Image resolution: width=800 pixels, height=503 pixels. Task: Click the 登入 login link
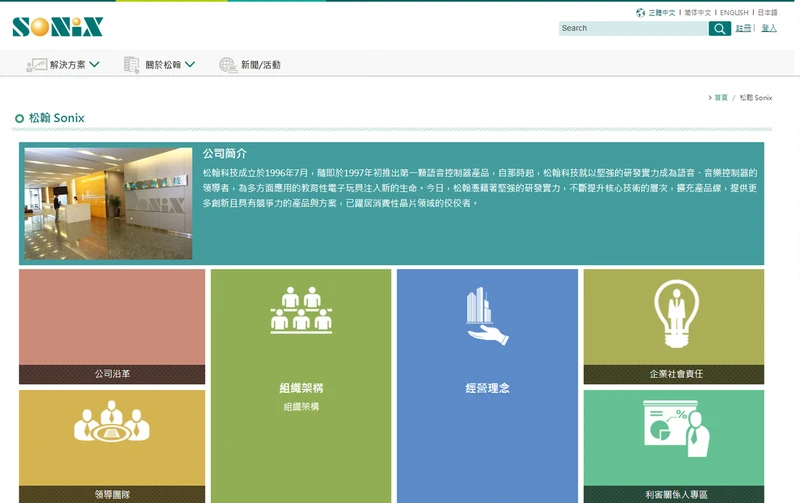(769, 28)
